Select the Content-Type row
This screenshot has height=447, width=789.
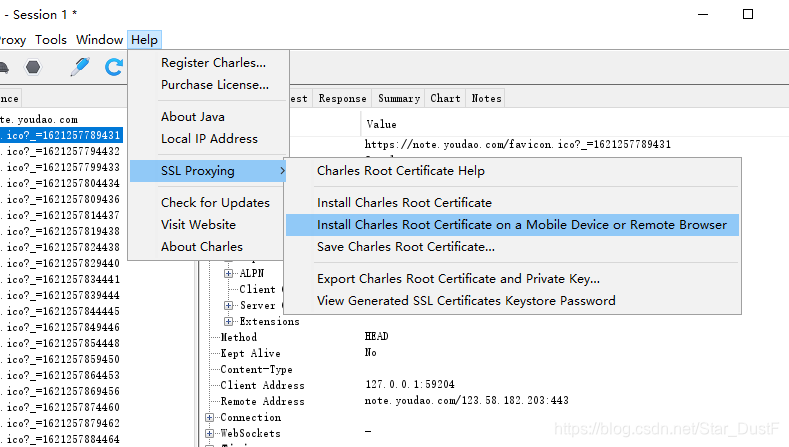[x=257, y=369]
